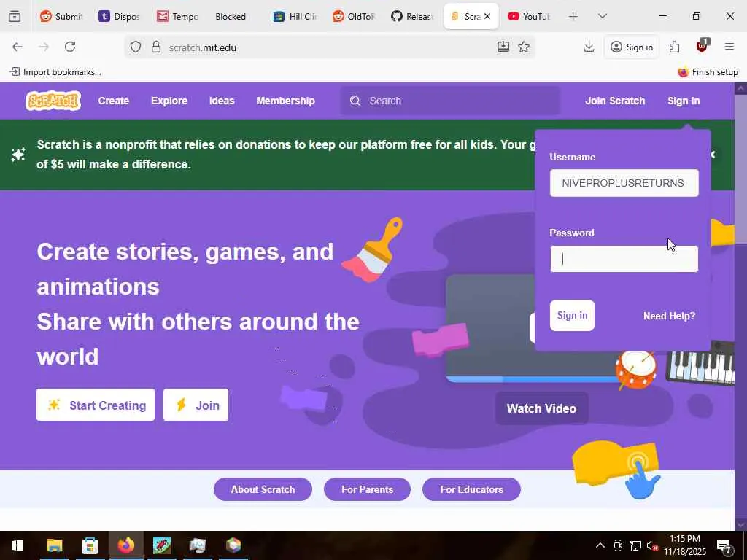The width and height of the screenshot is (747, 560).
Task: Click the Need Help? link
Action: pos(670,316)
